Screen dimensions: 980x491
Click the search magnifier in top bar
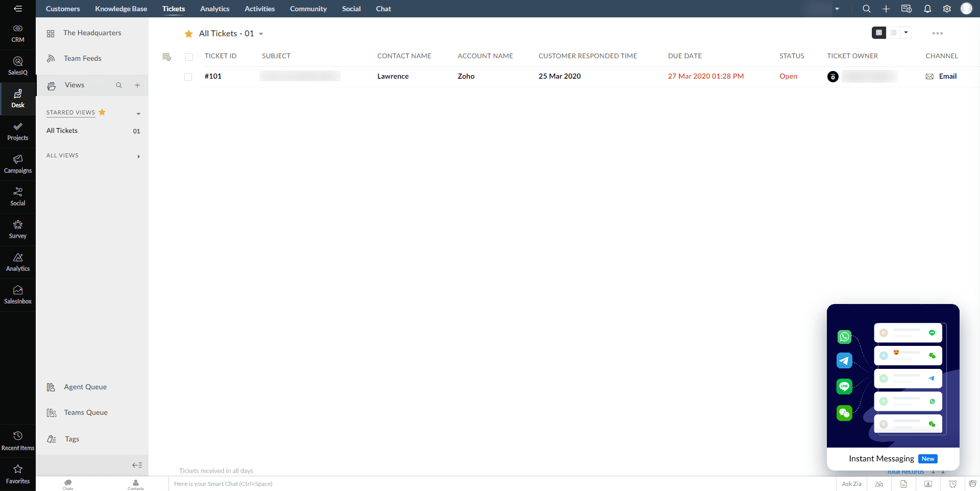point(866,9)
